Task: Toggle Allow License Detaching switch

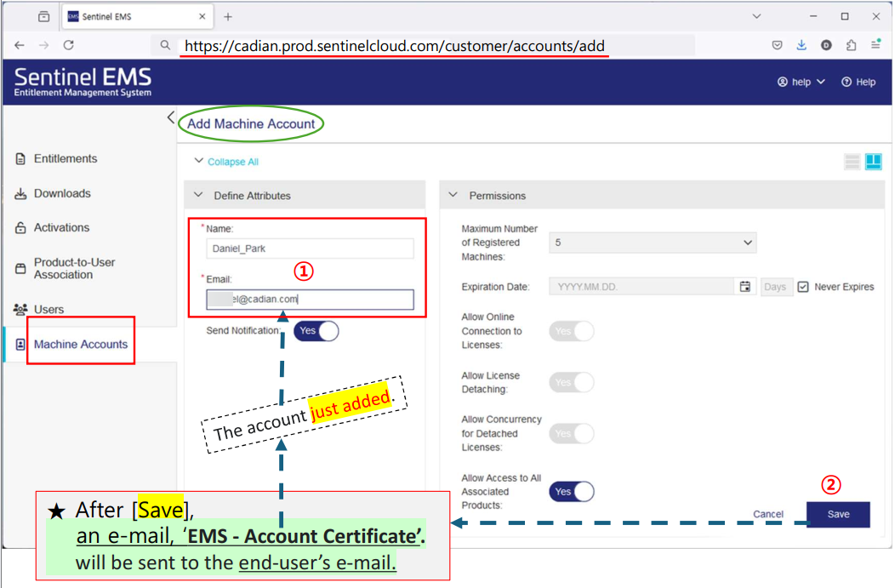Action: point(572,382)
